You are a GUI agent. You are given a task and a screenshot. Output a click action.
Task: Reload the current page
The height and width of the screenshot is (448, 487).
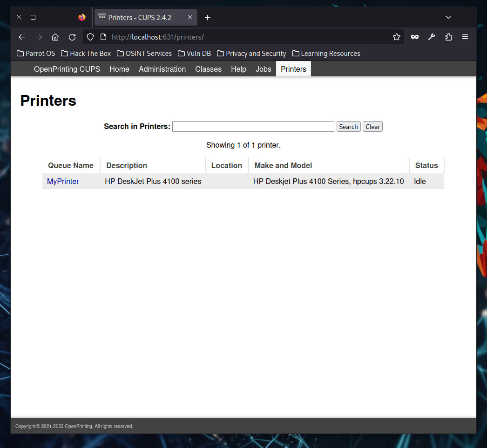(72, 37)
